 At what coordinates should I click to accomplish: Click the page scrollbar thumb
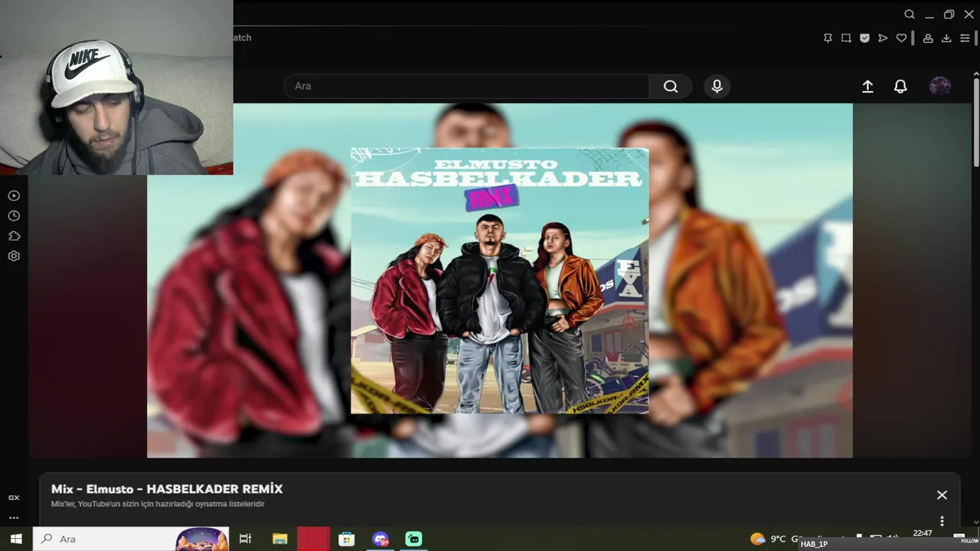tap(976, 121)
